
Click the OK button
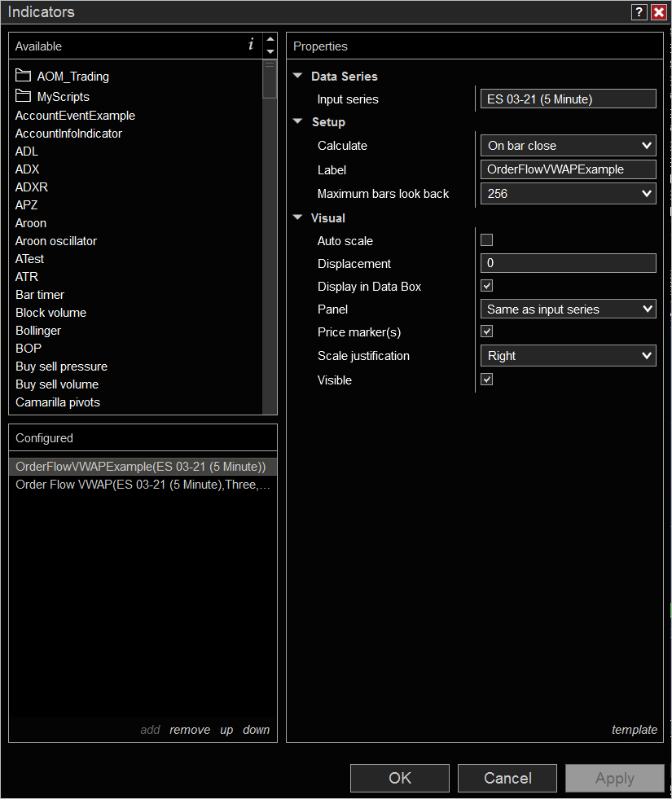point(400,778)
